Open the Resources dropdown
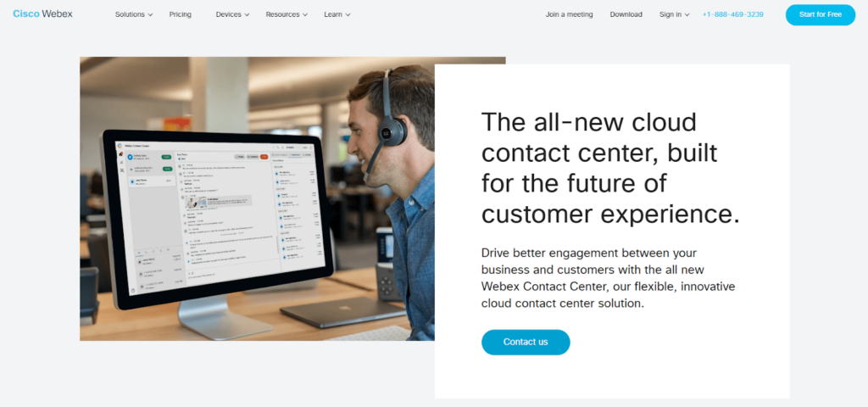The height and width of the screenshot is (407, 868). coord(287,14)
